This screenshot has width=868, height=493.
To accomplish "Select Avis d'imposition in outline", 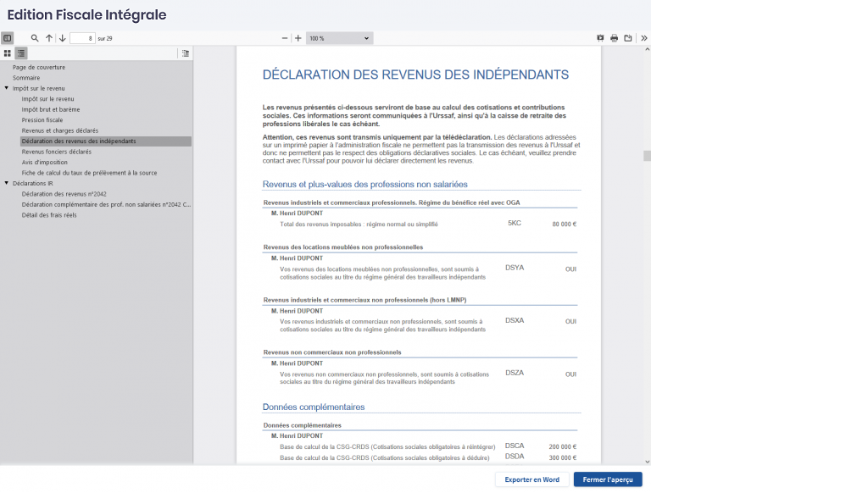I will click(x=45, y=162).
